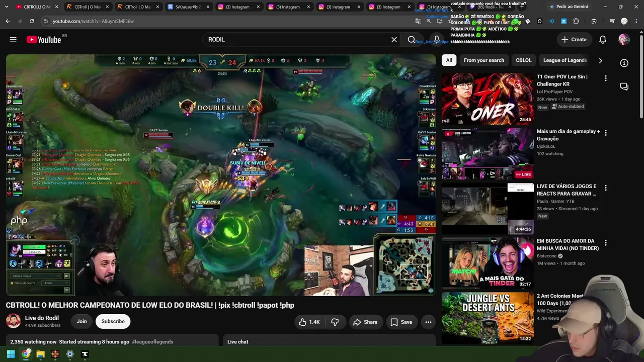Dislike this video
Viewport: 644px width, 362px height.
tap(335, 322)
